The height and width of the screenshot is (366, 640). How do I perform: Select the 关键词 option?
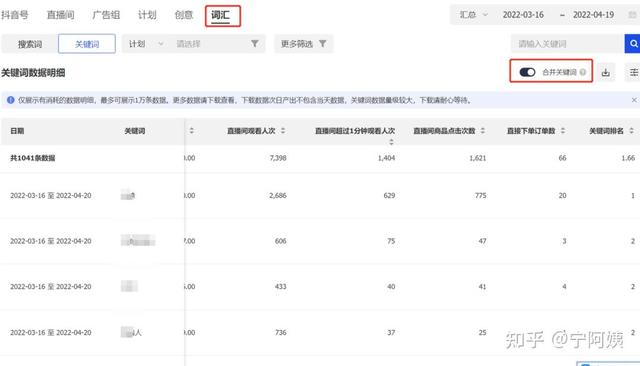pos(87,44)
